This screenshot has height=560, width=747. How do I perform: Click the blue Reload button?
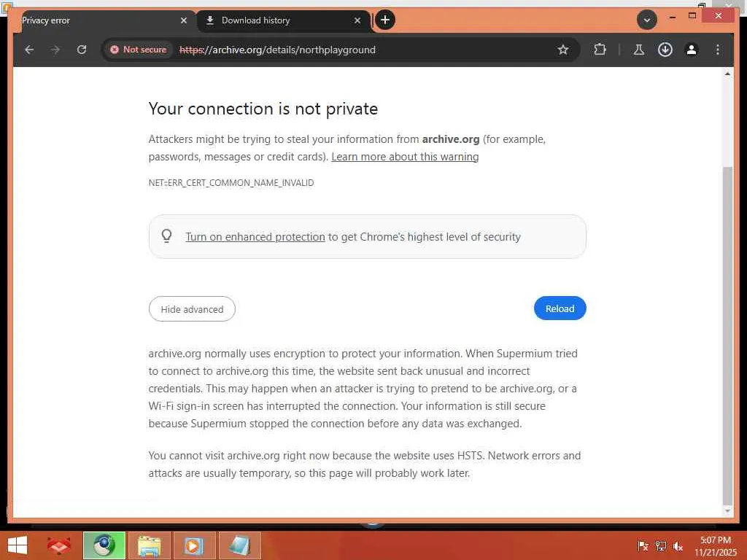pos(560,308)
